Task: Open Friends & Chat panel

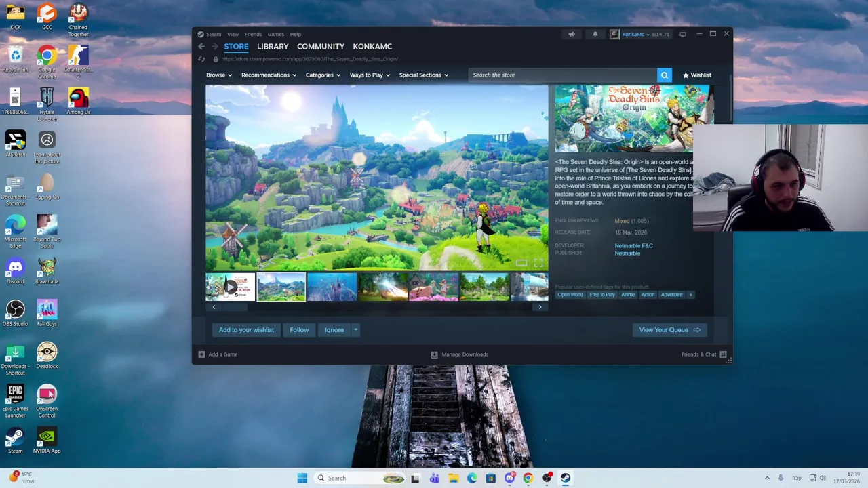Action: click(704, 354)
